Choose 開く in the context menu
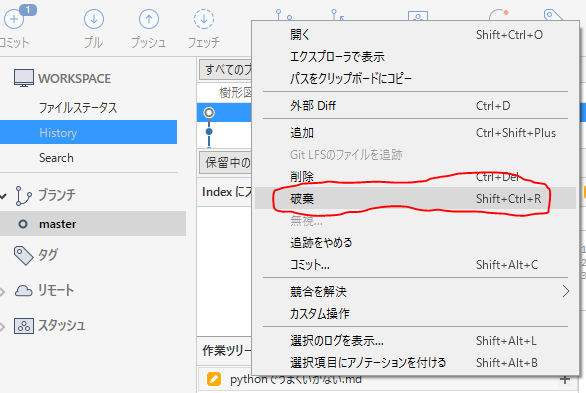Screen dimensions: 586x393 click(x=416, y=35)
